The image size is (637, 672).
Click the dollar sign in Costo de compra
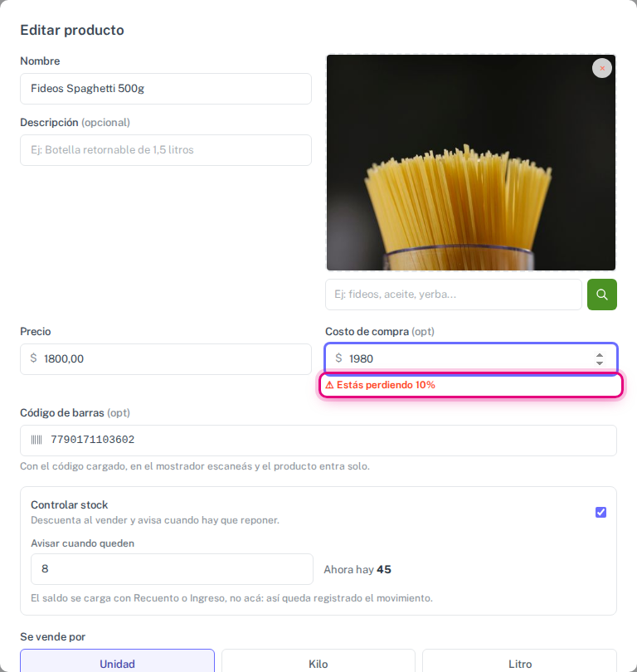338,358
